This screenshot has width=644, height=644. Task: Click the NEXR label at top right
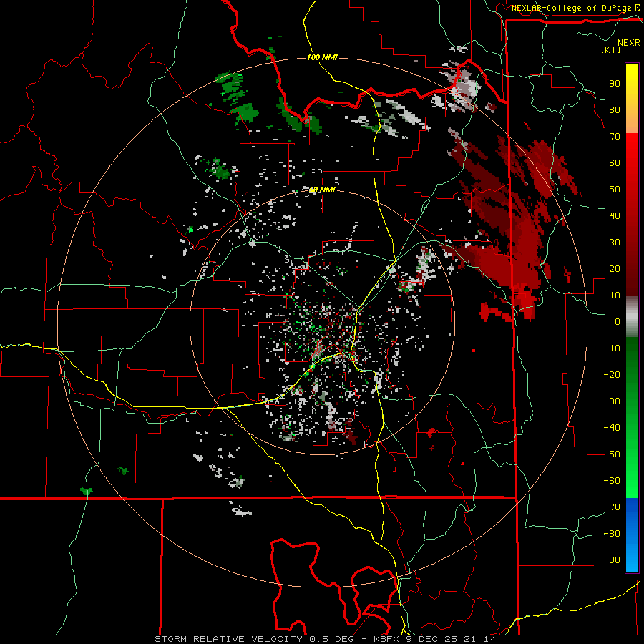pos(629,43)
